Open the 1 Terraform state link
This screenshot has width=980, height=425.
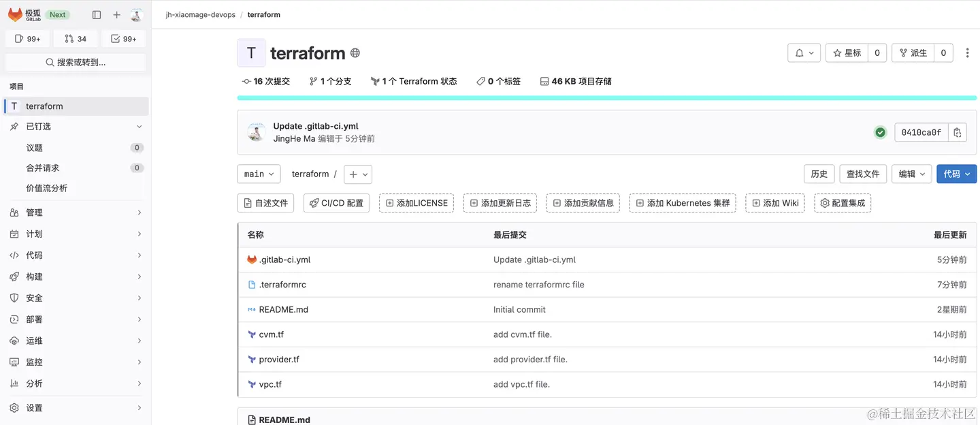414,81
